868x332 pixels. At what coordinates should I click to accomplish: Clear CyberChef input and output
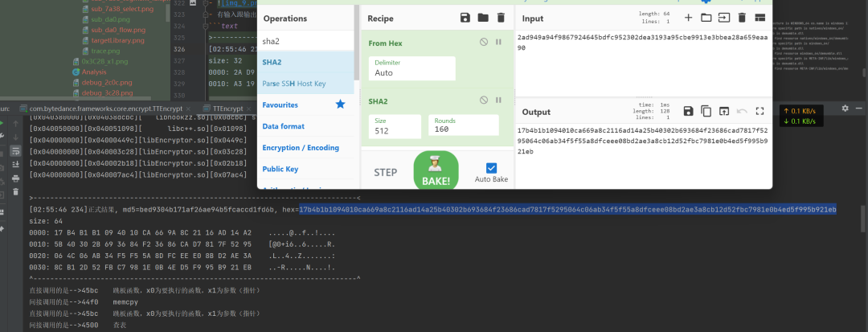pos(742,18)
